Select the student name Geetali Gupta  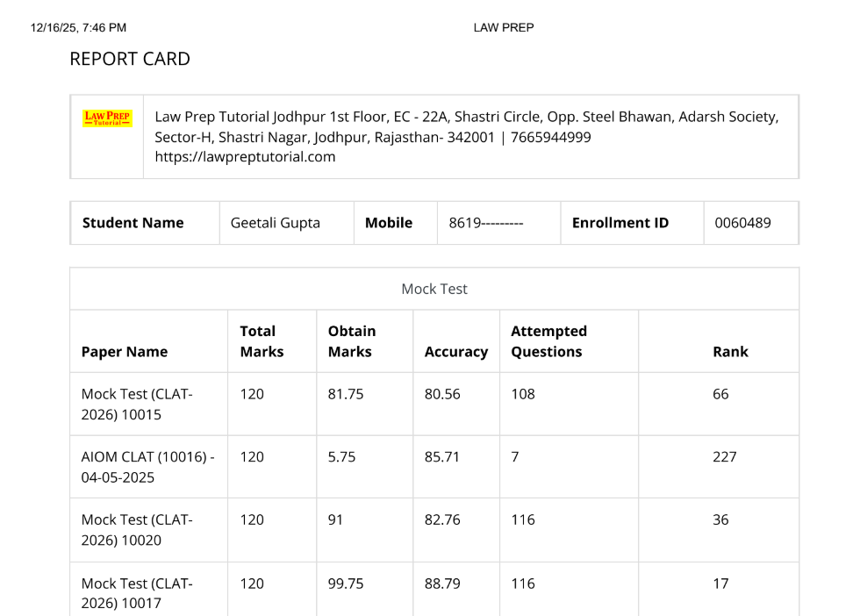tap(275, 223)
